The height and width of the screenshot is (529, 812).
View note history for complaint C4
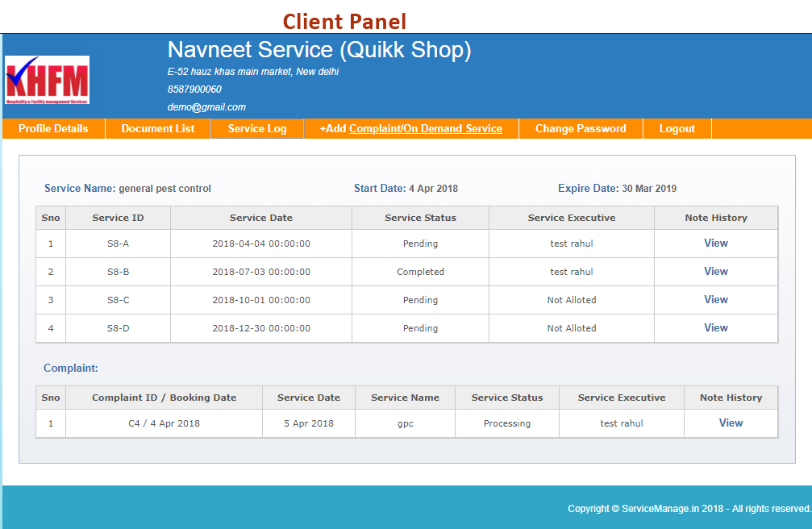point(731,423)
